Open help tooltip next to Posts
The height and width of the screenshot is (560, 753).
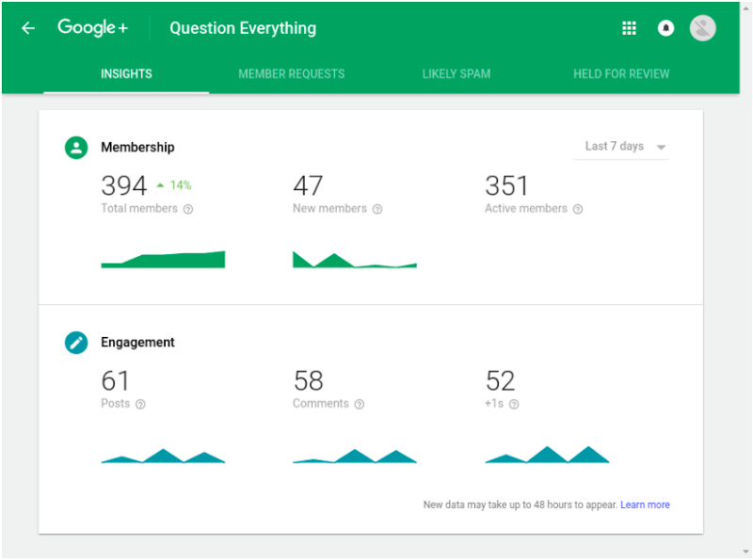[x=140, y=404]
